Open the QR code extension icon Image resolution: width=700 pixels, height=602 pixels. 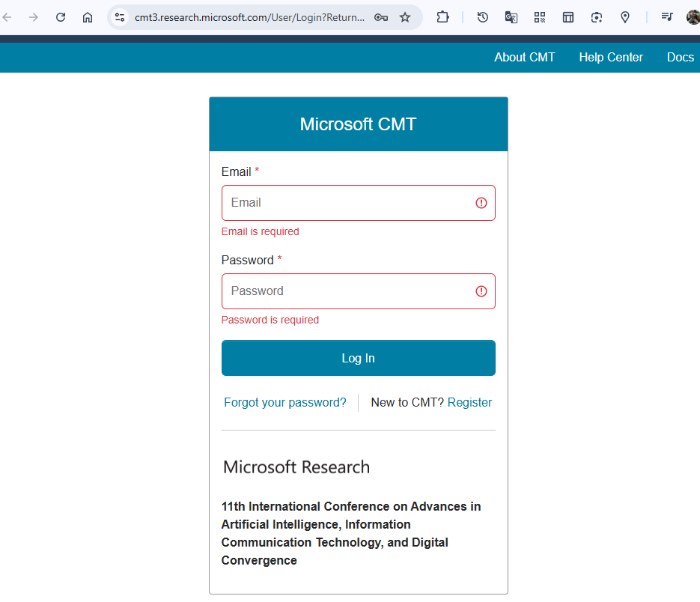pyautogui.click(x=540, y=17)
